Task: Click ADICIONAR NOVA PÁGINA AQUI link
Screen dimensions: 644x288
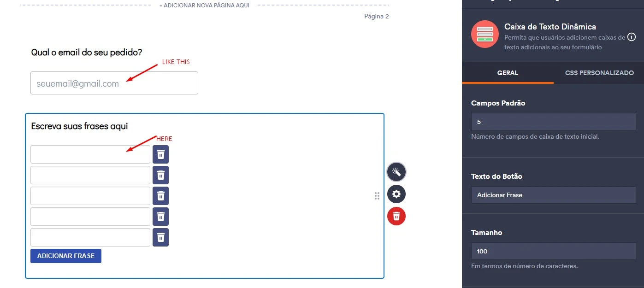Action: pos(204,5)
